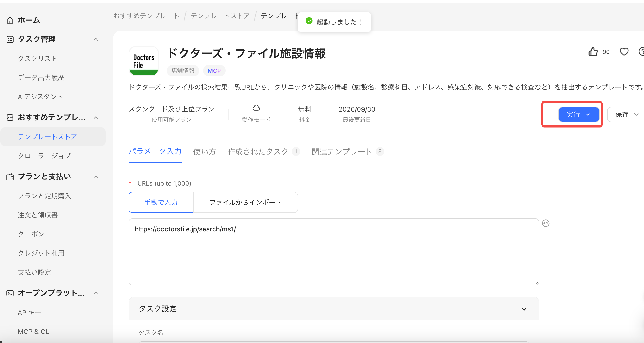Screen dimensions: 644x343
Task: Click the テンプレートストア breadcrumb link
Action: pyautogui.click(x=220, y=16)
